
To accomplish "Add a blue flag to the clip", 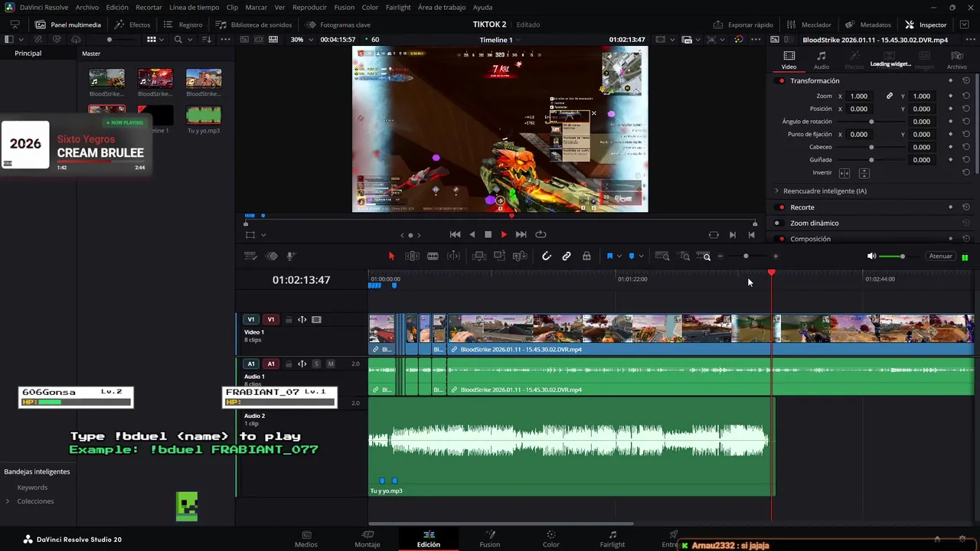I will pos(609,256).
